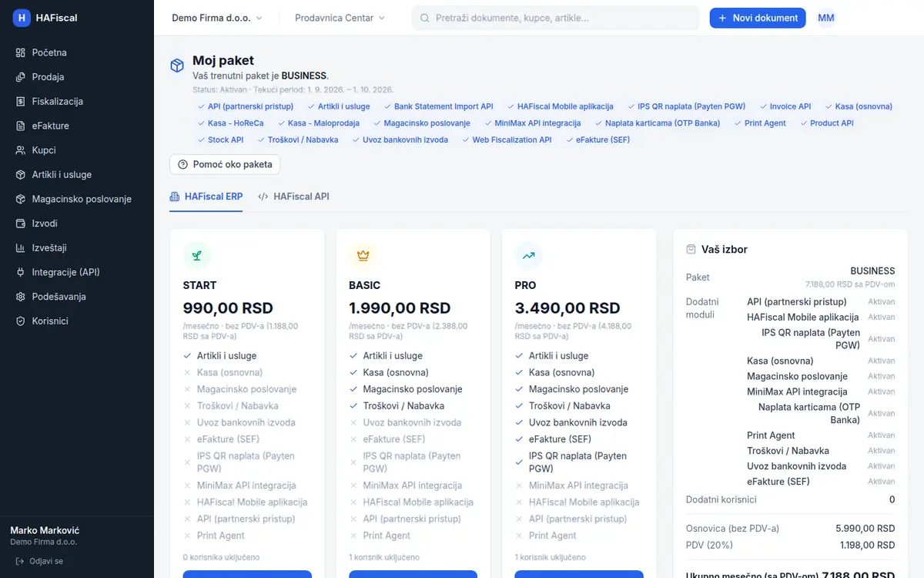924x578 pixels.
Task: Switch to the HAFiscal API tab
Action: coord(293,197)
